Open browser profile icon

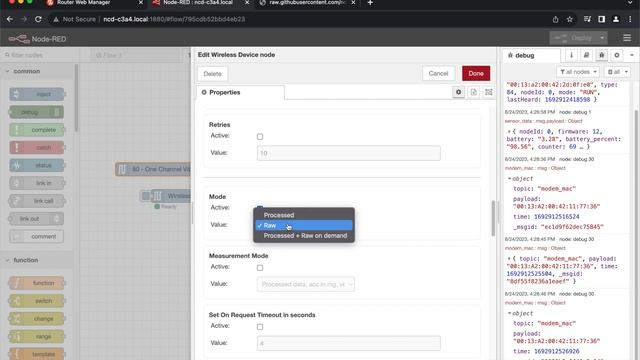click(616, 19)
